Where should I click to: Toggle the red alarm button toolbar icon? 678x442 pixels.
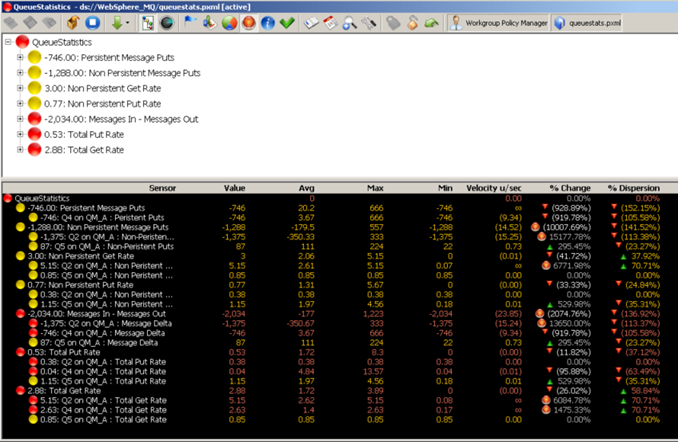(x=249, y=23)
